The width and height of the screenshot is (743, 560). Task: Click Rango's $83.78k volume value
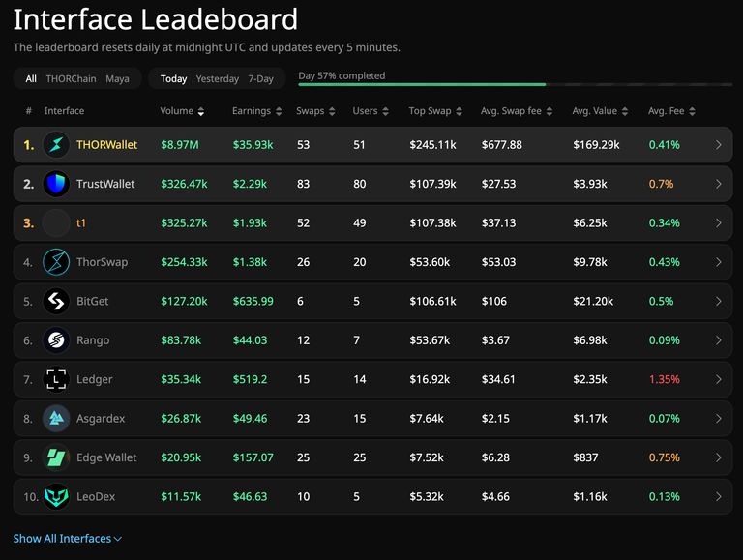click(x=181, y=340)
